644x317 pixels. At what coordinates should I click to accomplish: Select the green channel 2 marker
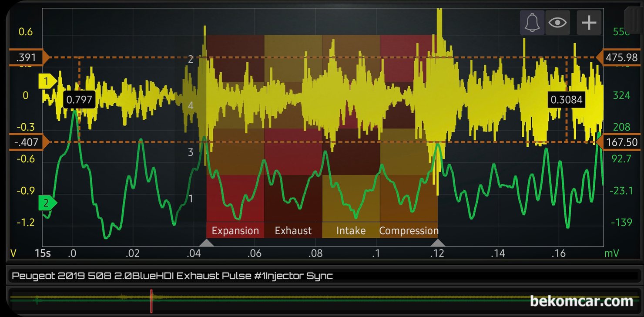pyautogui.click(x=48, y=202)
